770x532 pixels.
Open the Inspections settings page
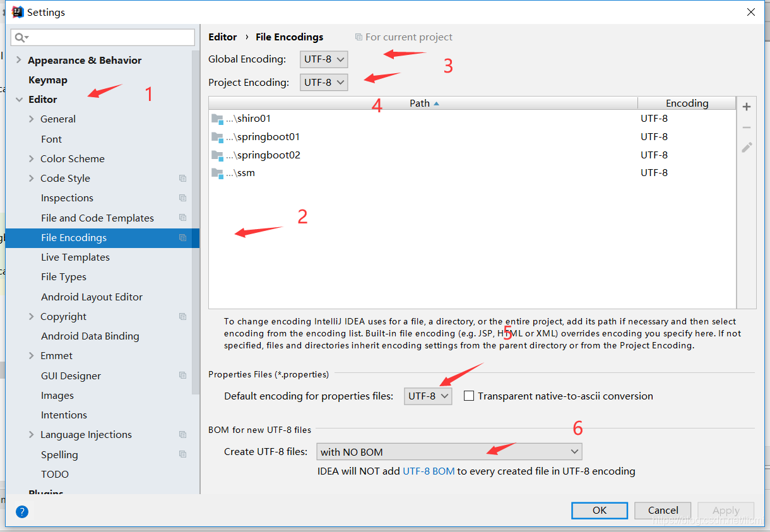(67, 198)
